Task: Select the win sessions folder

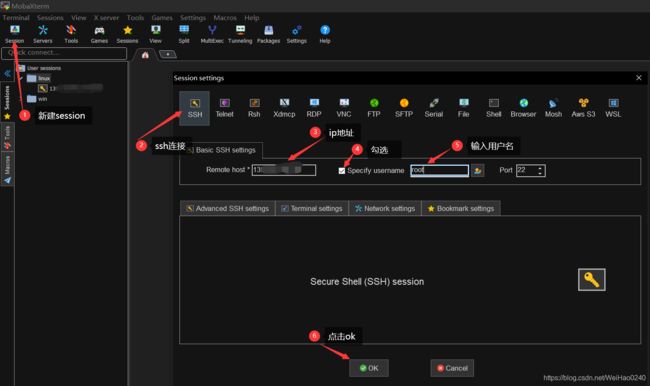Action: [x=37, y=99]
